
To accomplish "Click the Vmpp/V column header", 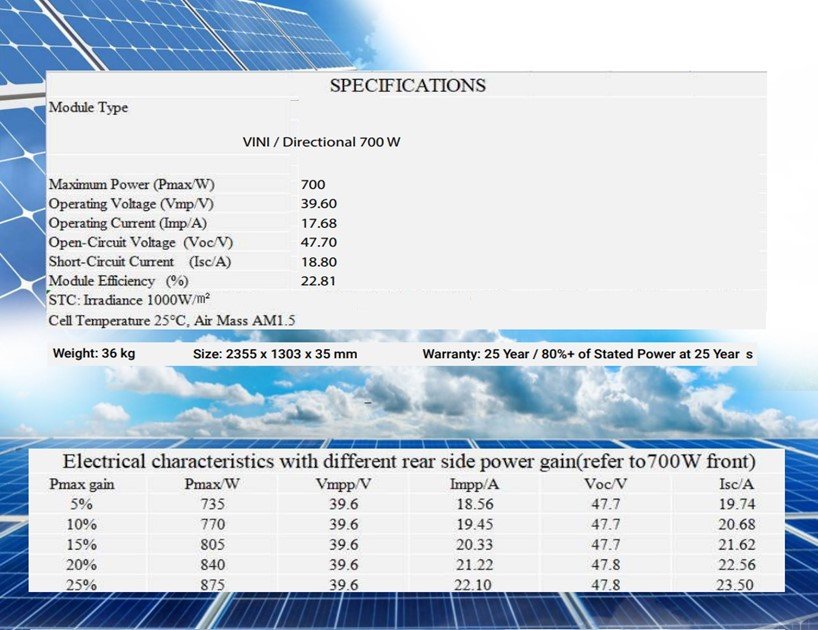I will click(x=343, y=484).
